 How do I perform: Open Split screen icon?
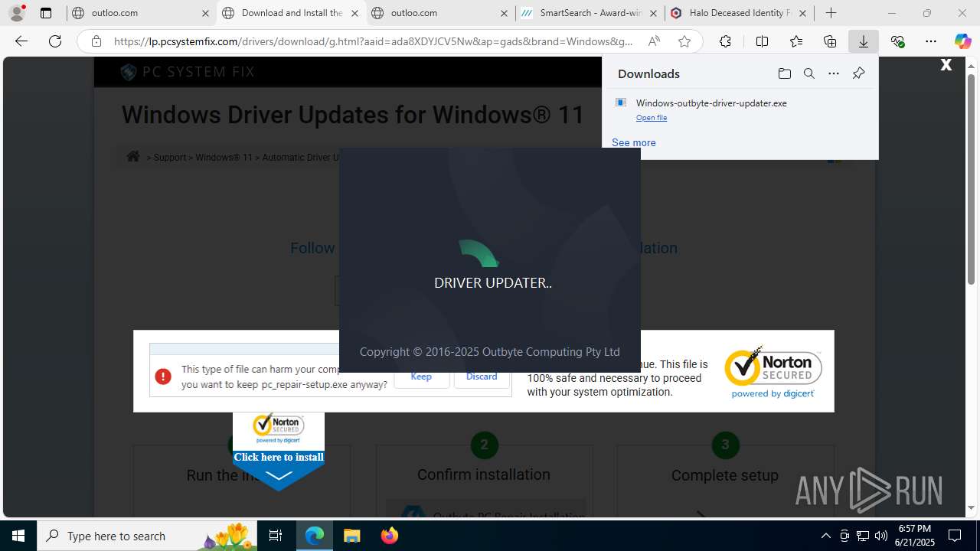point(762,41)
